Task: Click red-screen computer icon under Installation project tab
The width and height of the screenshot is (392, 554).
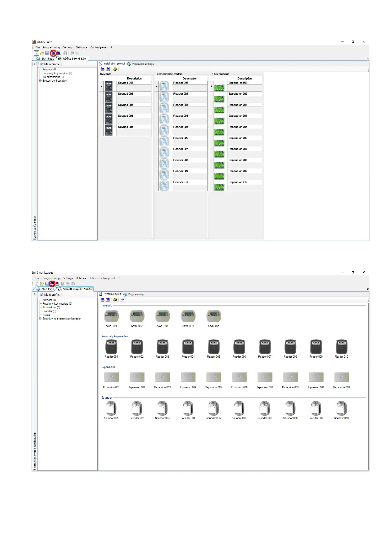Action: pyautogui.click(x=108, y=69)
